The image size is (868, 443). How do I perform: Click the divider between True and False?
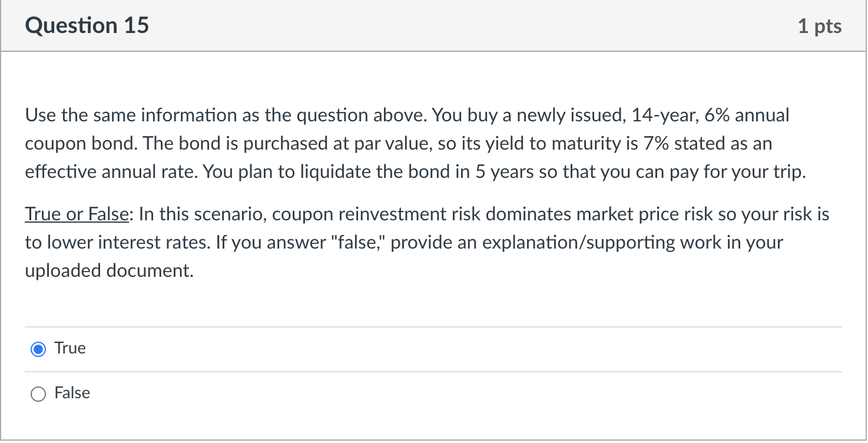pyautogui.click(x=412, y=371)
